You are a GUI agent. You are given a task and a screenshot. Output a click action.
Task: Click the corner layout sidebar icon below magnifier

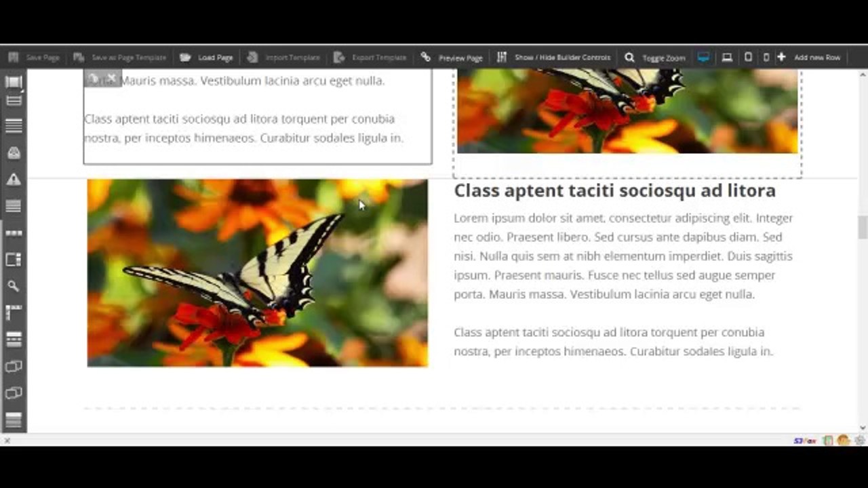tap(14, 312)
